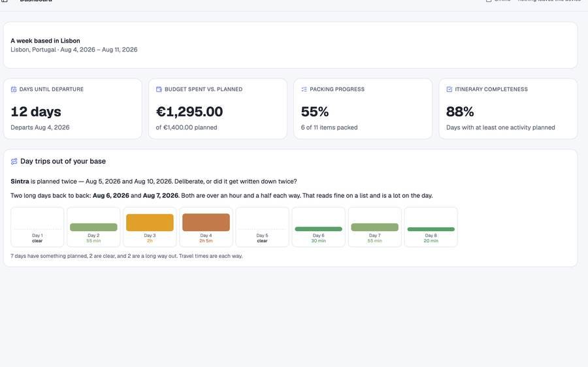588x367 pixels.
Task: Click the €1,295.00 budget spent amount
Action: pos(189,112)
